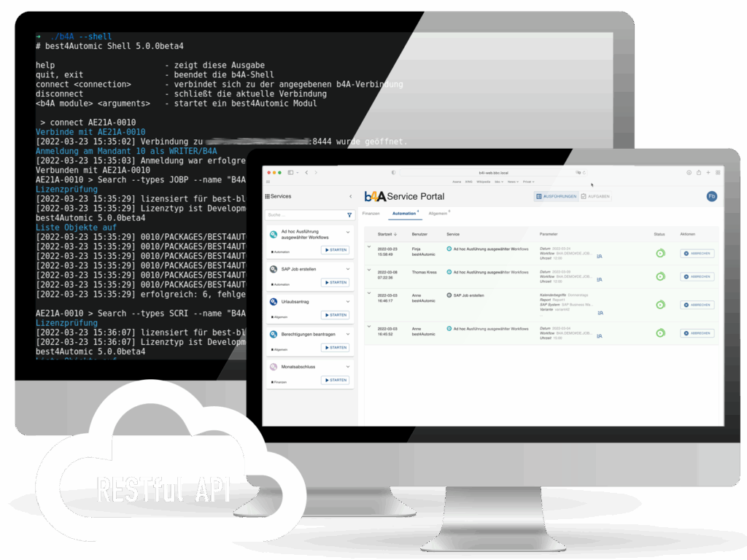Sort by the Startzeit column header arrow
Screen dimensions: 747x560
point(395,234)
